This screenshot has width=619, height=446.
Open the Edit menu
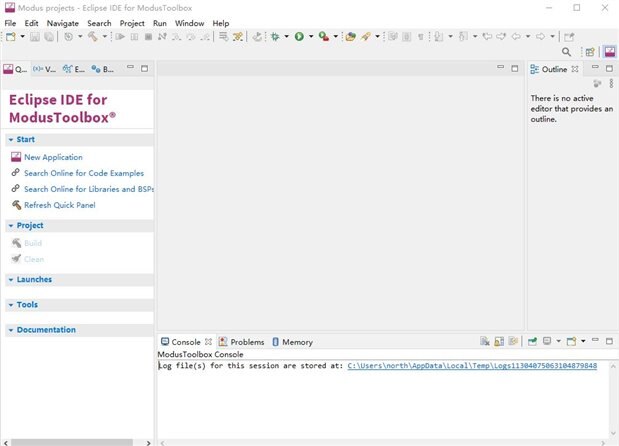[x=31, y=23]
